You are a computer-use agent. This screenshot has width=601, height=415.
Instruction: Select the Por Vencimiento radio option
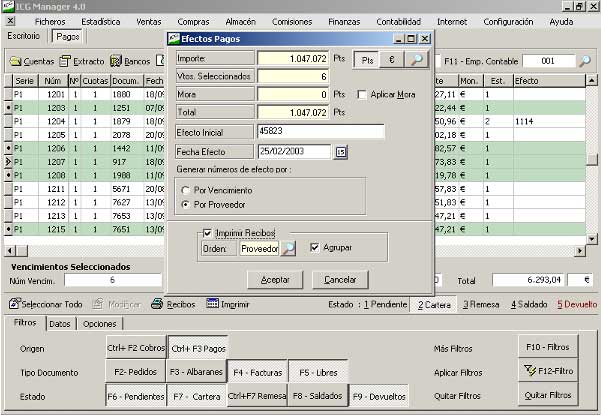pyautogui.click(x=185, y=188)
